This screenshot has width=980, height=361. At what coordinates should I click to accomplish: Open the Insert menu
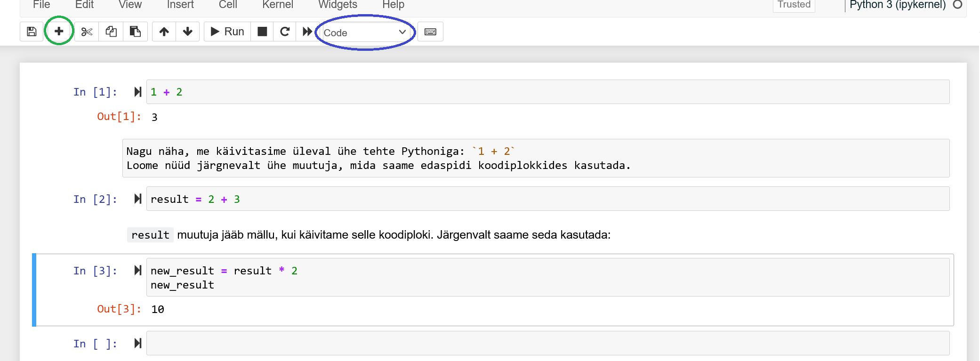click(180, 5)
